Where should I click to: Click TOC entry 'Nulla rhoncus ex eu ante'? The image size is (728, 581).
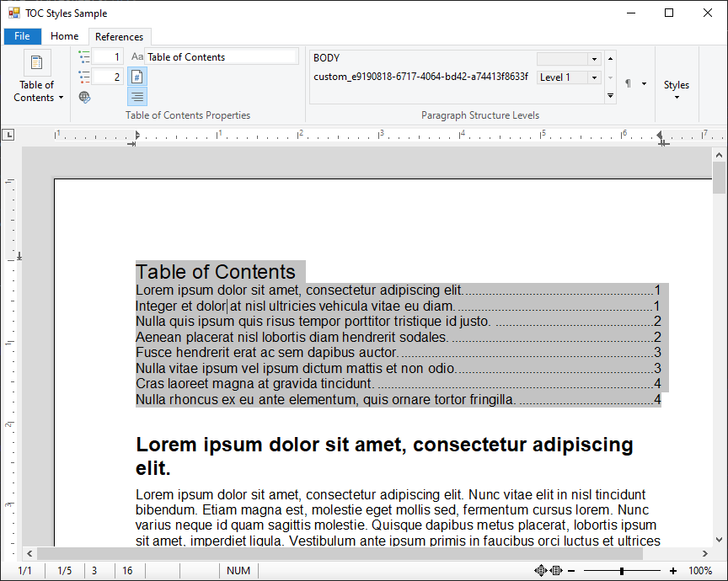(399, 400)
